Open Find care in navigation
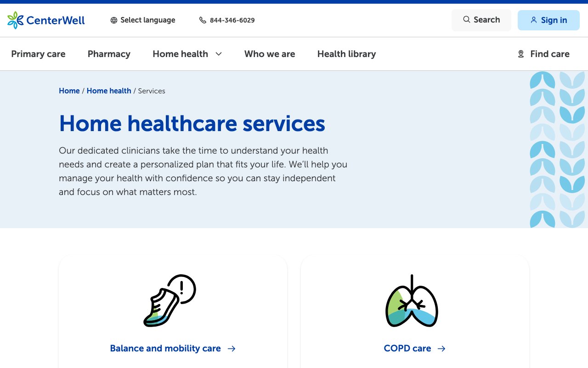 click(x=543, y=54)
